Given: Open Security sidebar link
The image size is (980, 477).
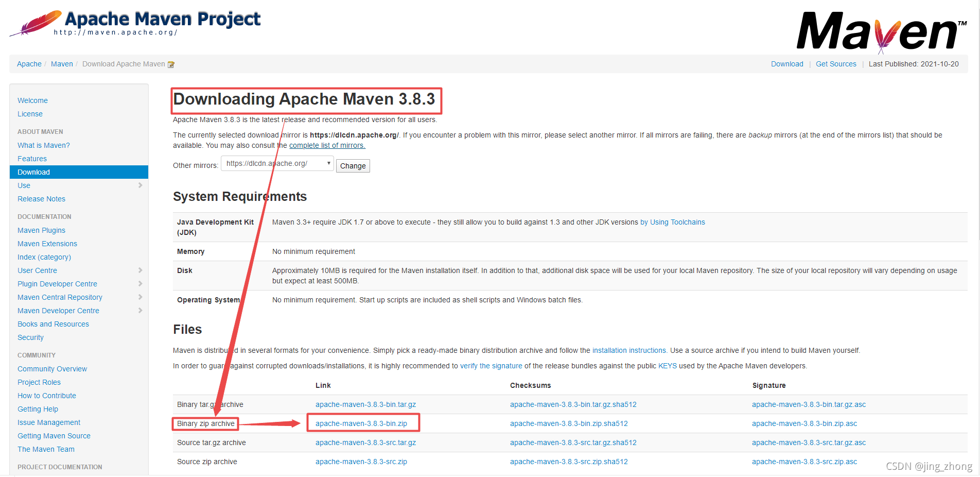Looking at the screenshot, I should [30, 337].
